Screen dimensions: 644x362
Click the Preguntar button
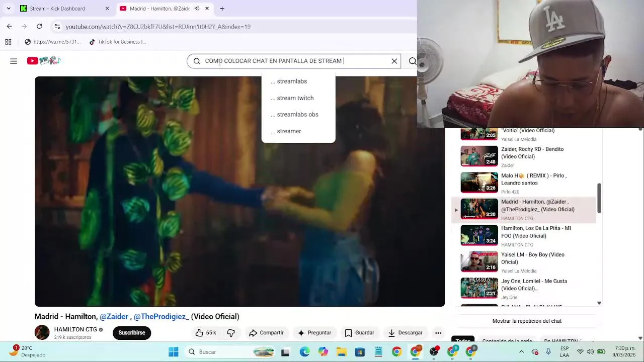314,332
